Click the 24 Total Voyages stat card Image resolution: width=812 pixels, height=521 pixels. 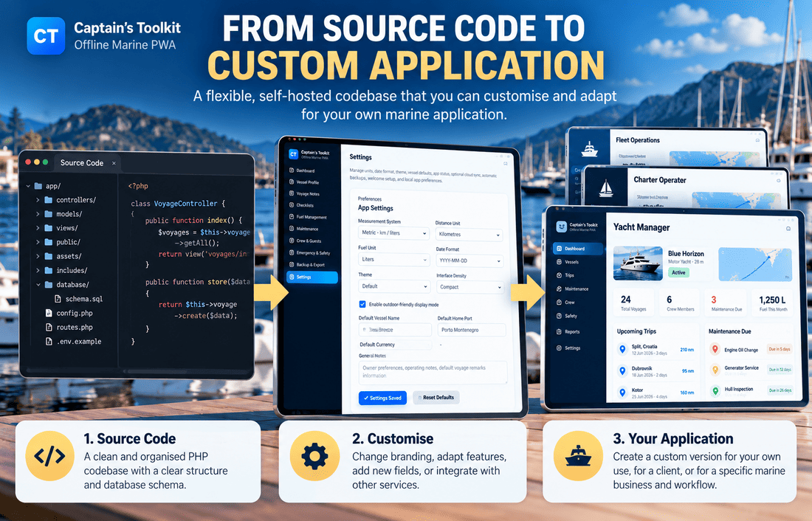633,303
